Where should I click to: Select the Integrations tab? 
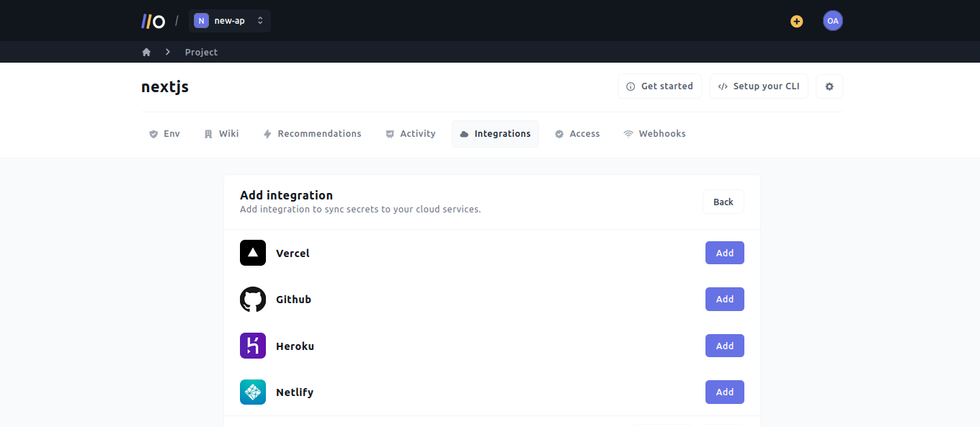(495, 134)
